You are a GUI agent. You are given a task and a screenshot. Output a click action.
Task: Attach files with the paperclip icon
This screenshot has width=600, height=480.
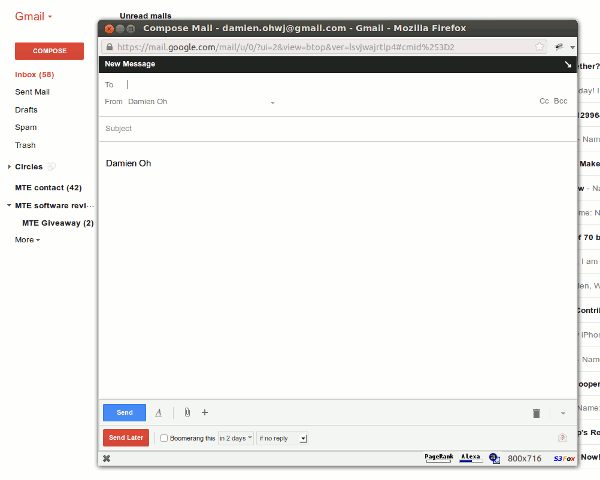click(187, 412)
